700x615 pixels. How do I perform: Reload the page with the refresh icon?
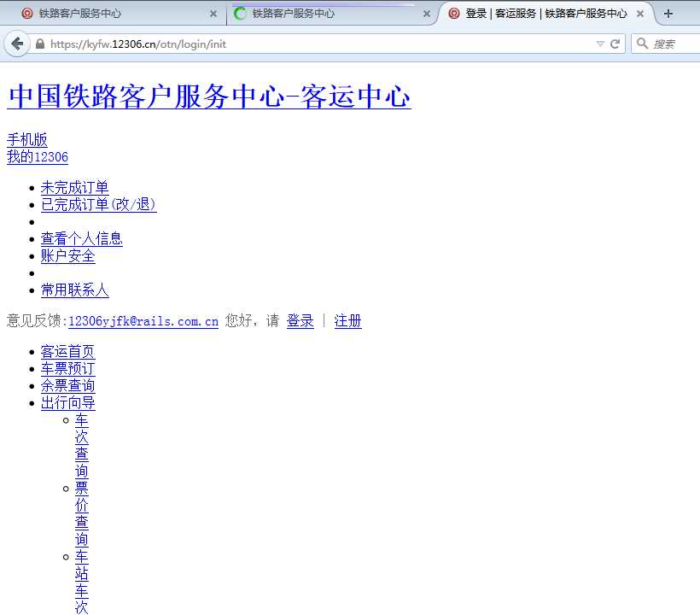point(615,44)
